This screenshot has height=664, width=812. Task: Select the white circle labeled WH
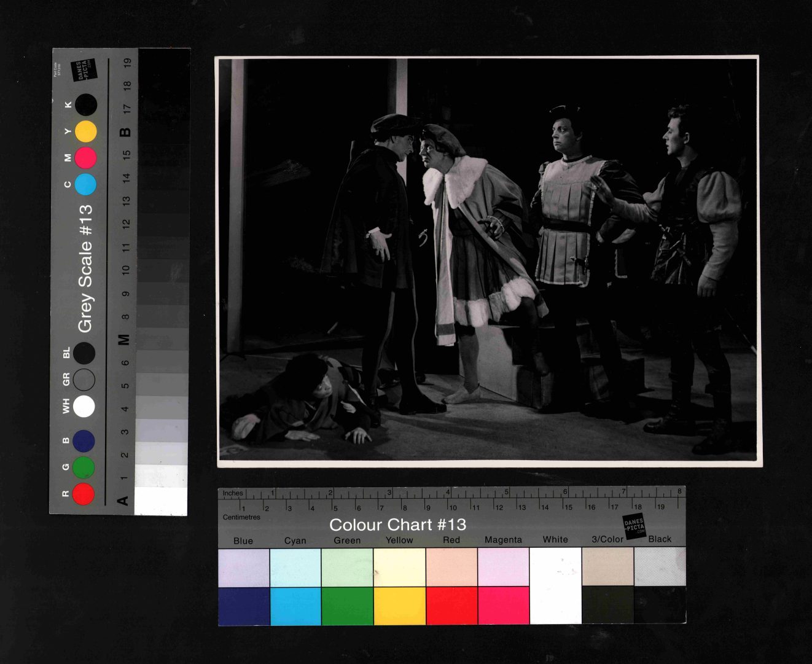[84, 406]
